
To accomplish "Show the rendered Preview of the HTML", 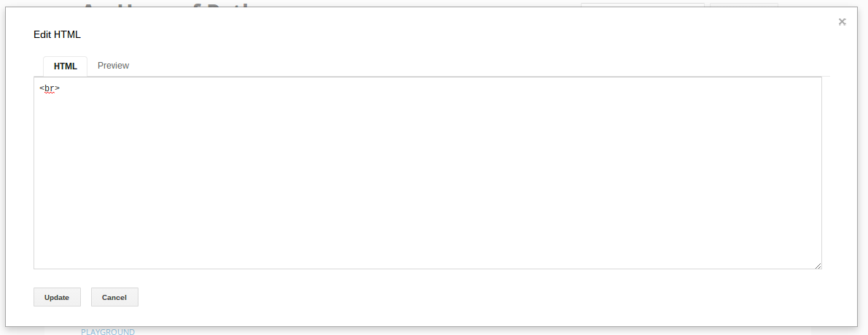I will (x=113, y=66).
